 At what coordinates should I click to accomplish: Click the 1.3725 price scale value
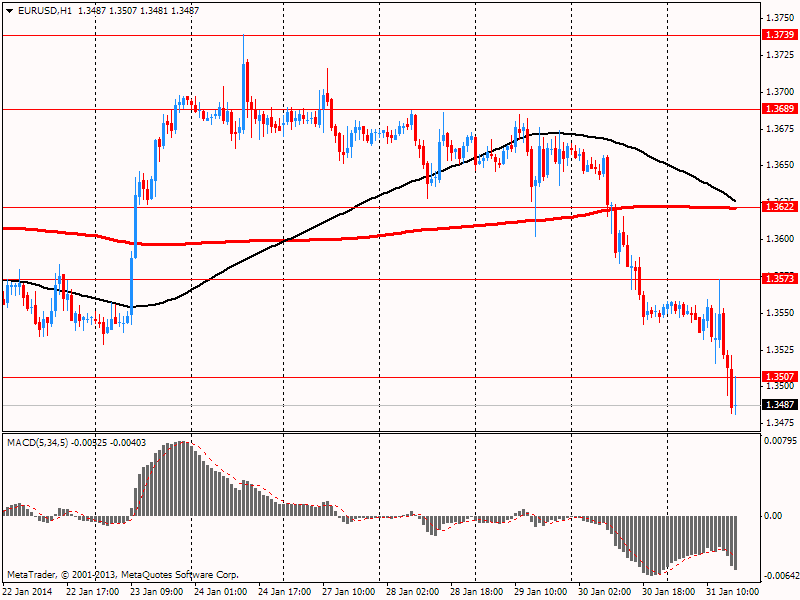(781, 55)
